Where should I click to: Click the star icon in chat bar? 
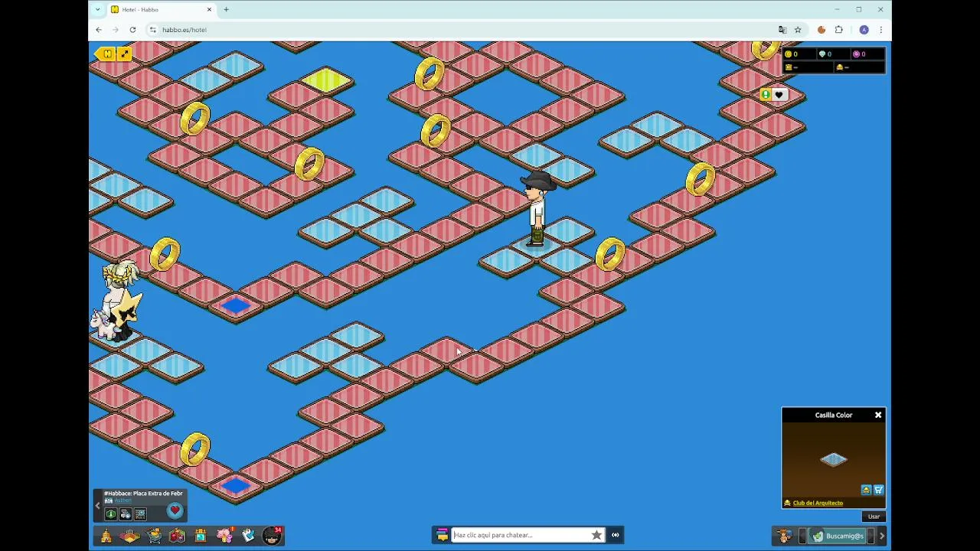(x=597, y=535)
